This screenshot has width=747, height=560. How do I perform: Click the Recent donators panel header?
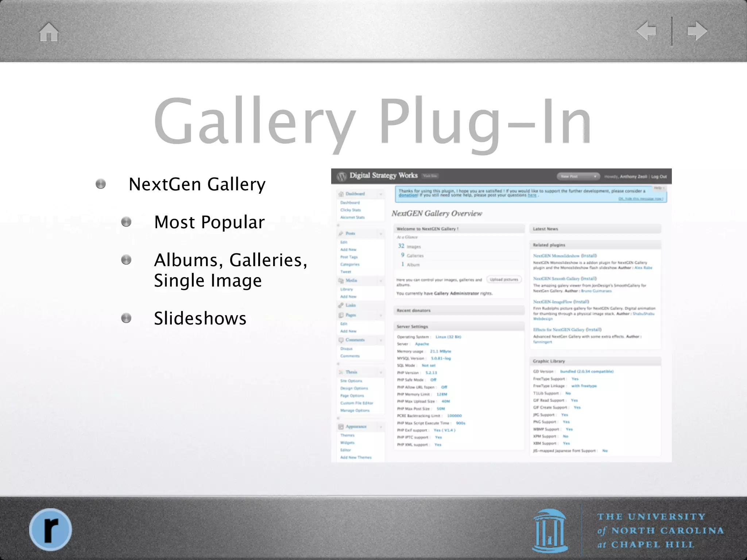point(459,311)
